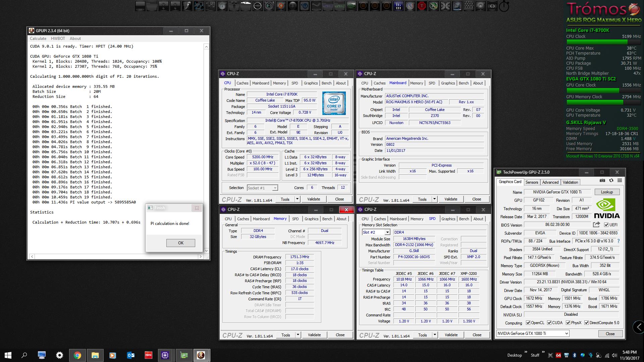The width and height of the screenshot is (644, 362).
Task: Click the recycle bin icon in top dock
Action: click(492, 6)
